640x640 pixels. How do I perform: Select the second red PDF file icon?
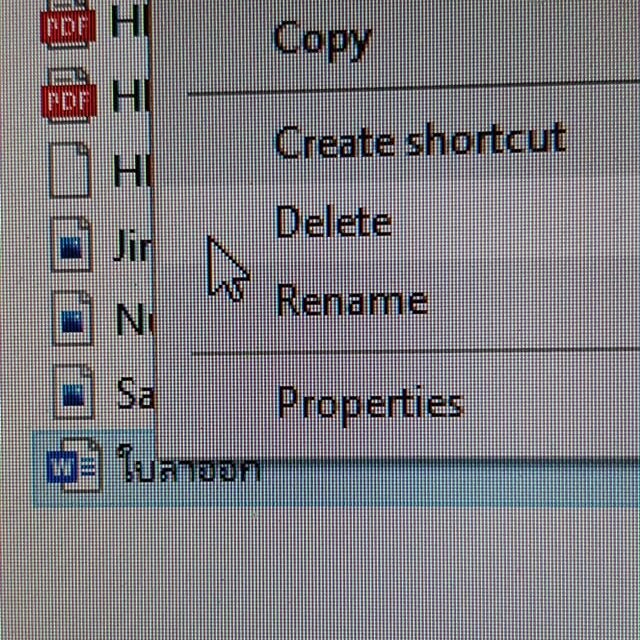[x=67, y=96]
